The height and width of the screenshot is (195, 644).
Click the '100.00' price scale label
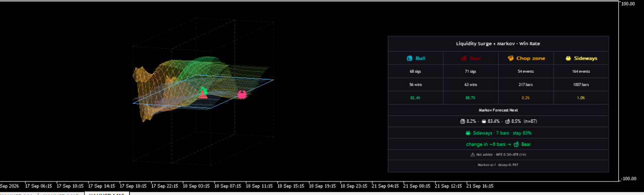[x=628, y=4]
